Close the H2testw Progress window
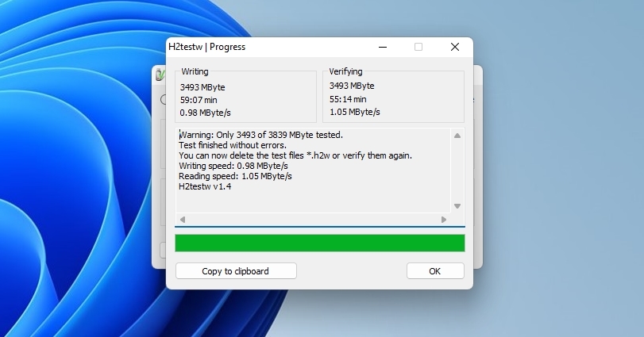 pos(455,47)
